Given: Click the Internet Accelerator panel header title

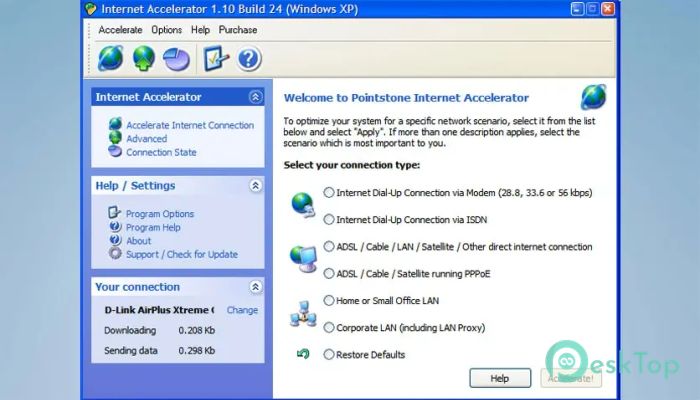Looking at the screenshot, I should (148, 97).
